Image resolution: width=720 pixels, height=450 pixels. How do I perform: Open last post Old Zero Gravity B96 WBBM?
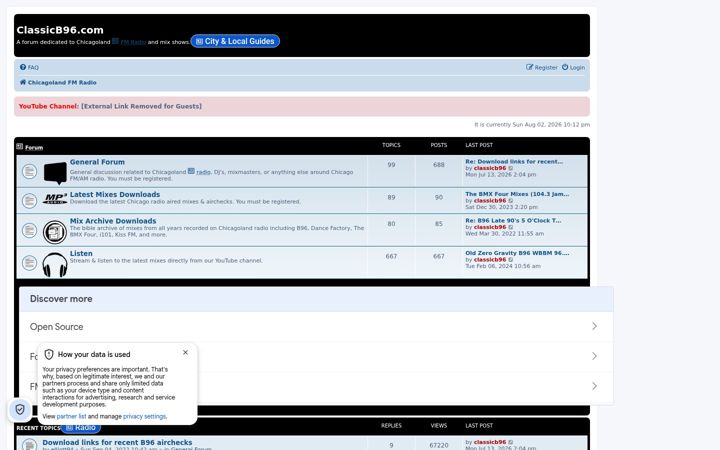pyautogui.click(x=517, y=253)
